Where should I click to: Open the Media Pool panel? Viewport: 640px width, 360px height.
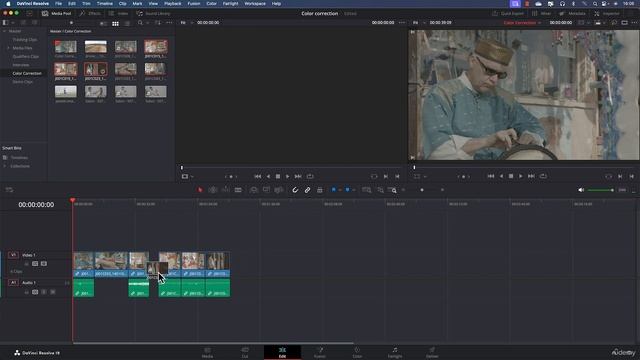pos(57,13)
